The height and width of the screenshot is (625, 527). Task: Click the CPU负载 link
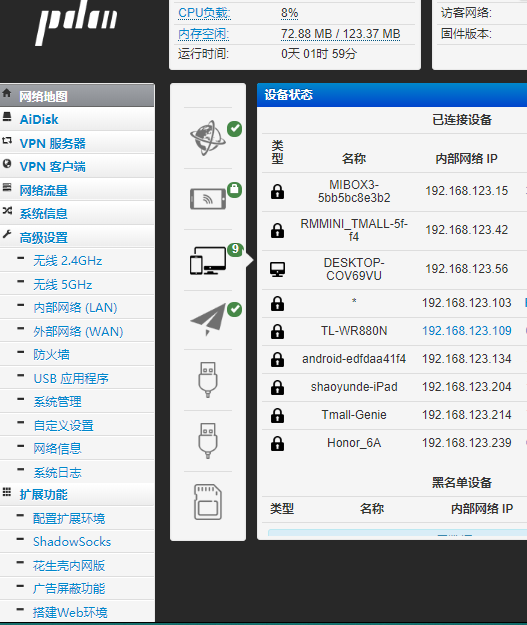(x=204, y=13)
